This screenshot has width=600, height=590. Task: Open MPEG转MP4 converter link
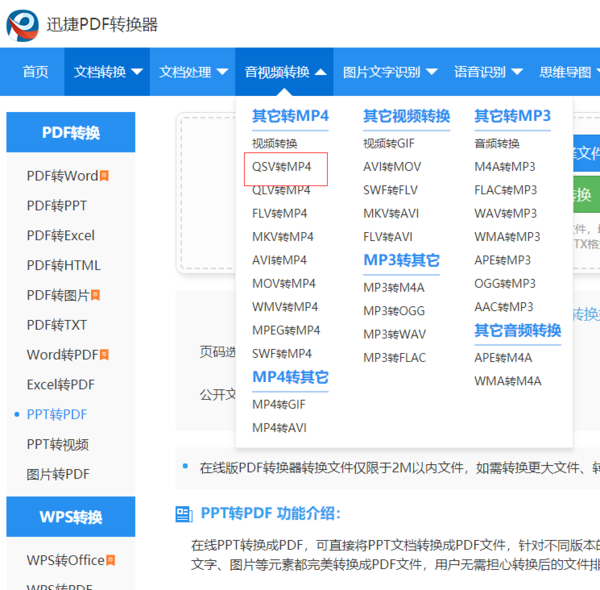(286, 330)
